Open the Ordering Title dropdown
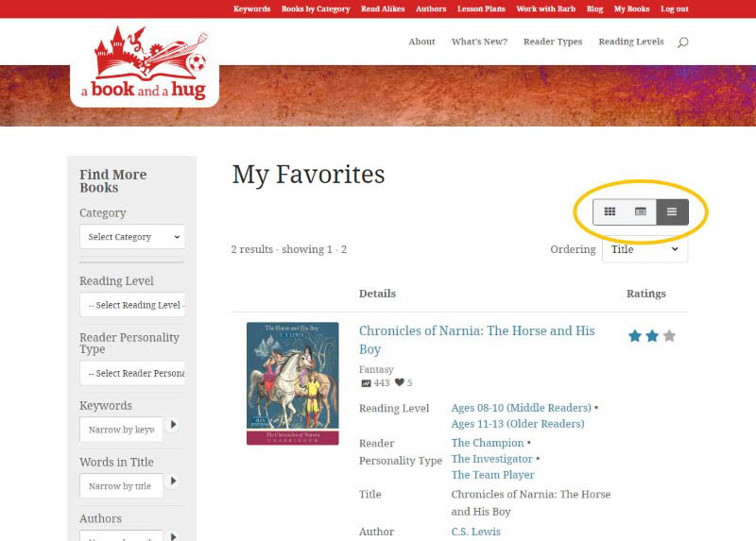756x541 pixels. pos(644,250)
